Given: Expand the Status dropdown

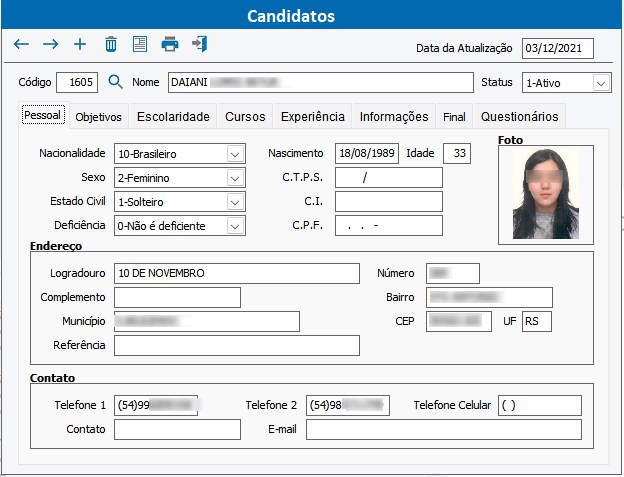Looking at the screenshot, I should click(x=601, y=83).
